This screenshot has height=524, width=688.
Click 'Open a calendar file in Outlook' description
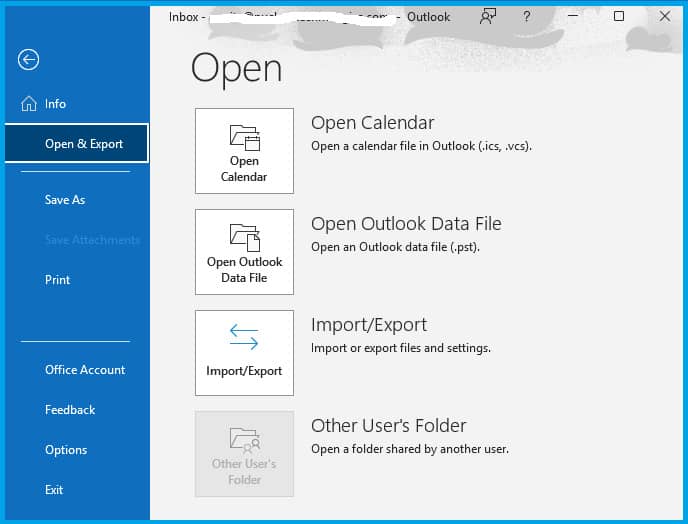421,146
